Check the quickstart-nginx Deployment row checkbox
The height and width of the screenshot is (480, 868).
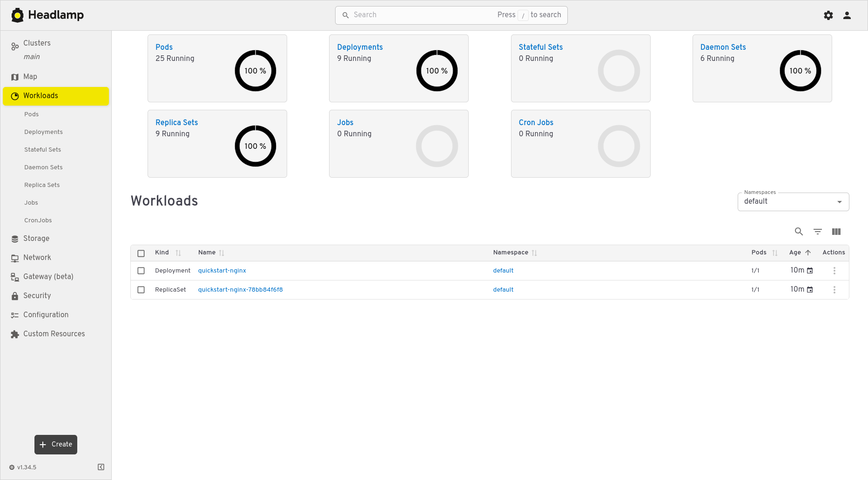tap(141, 271)
